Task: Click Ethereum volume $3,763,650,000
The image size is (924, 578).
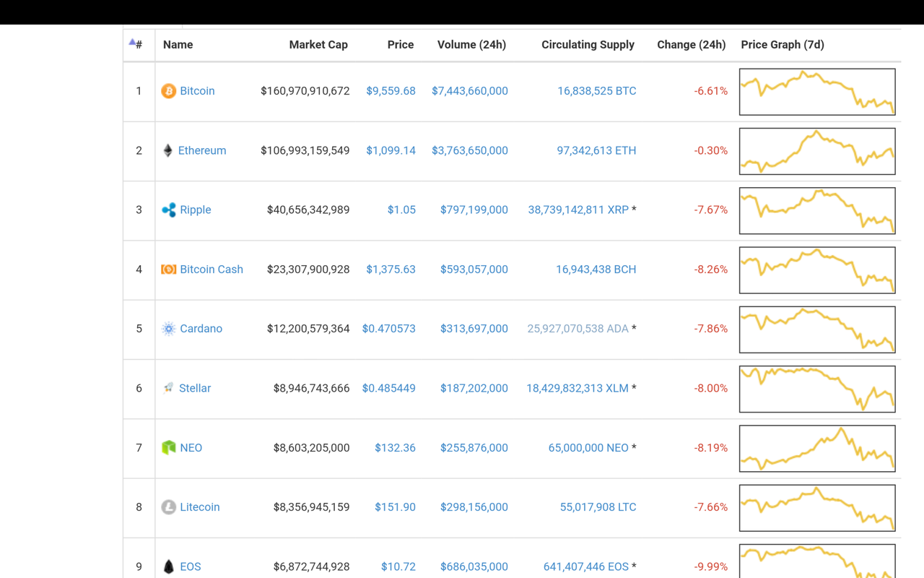Action: [x=470, y=150]
